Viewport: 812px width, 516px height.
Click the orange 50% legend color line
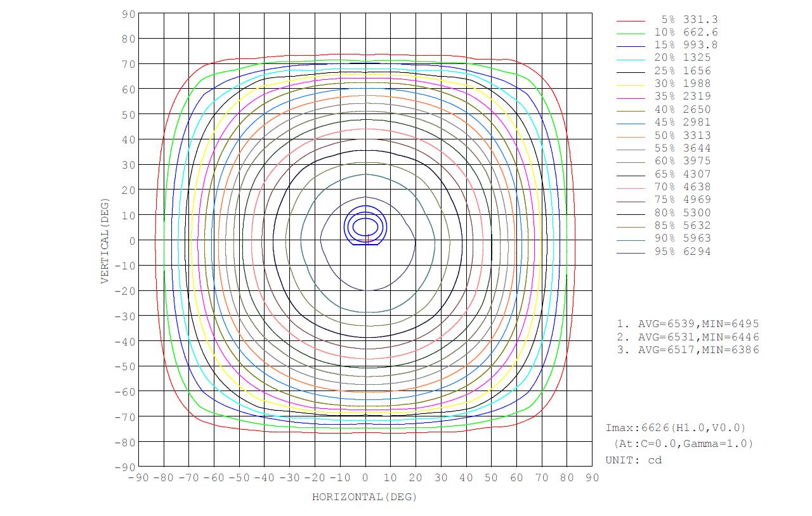click(631, 137)
